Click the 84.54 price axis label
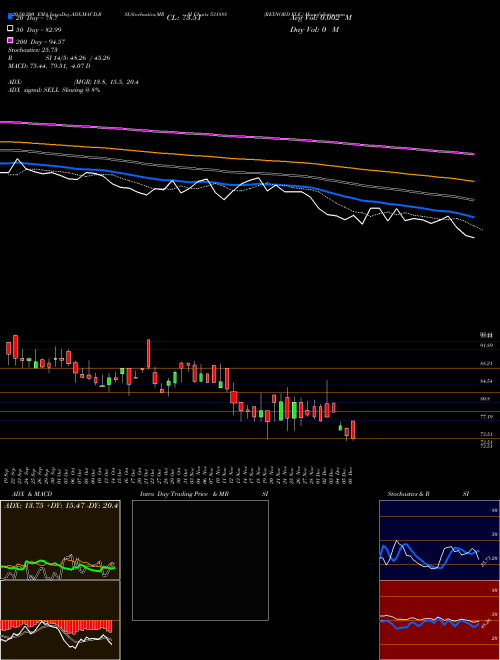The width and height of the screenshot is (500, 660). 486,381
